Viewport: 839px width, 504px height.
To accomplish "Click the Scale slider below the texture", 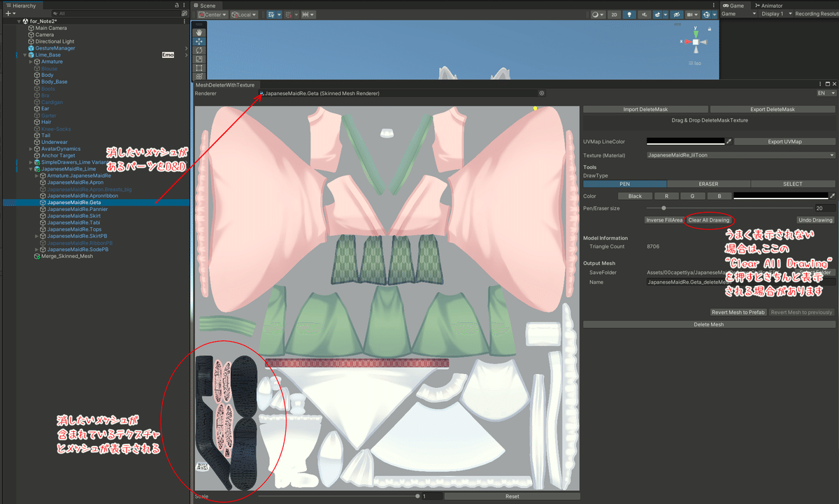I will 338,496.
